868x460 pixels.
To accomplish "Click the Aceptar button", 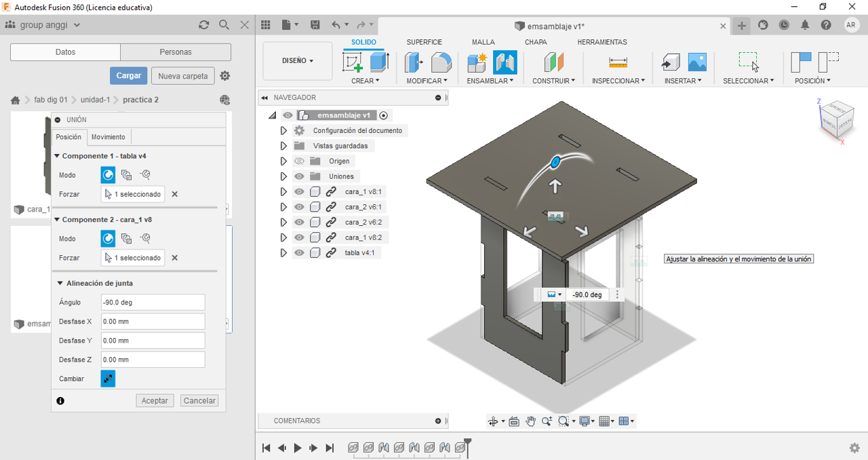I will point(155,401).
